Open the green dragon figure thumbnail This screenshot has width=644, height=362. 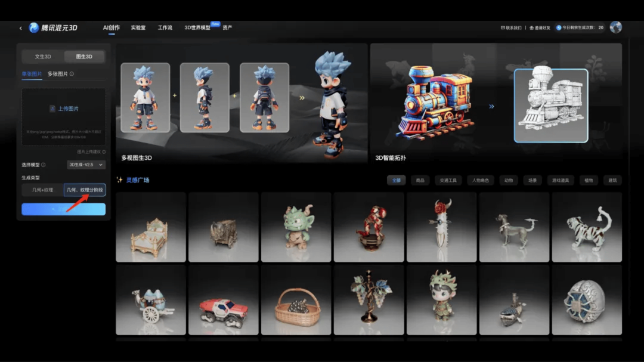[296, 227]
